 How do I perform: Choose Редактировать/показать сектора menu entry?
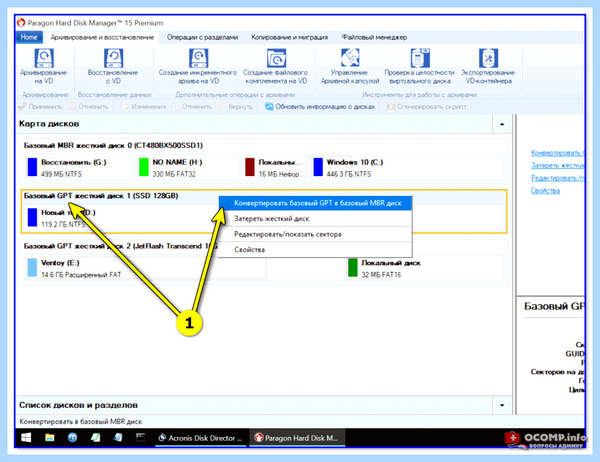(316, 234)
